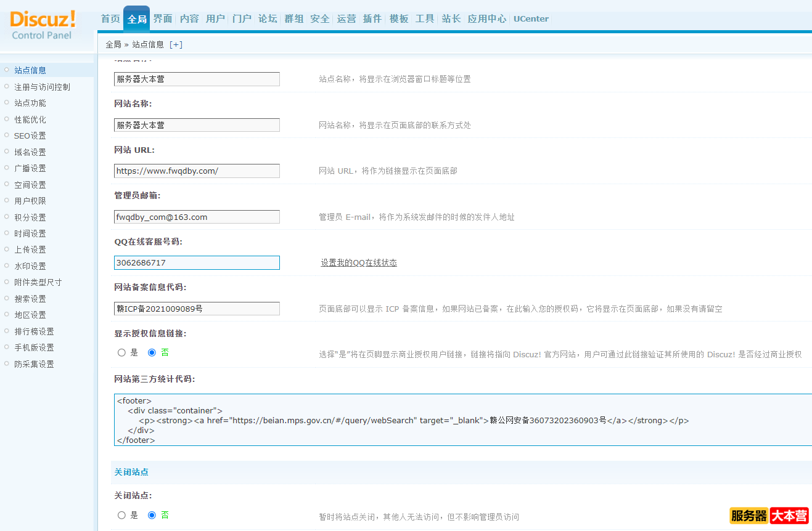Expand breadcrumb options via the [+] control

[x=176, y=44]
